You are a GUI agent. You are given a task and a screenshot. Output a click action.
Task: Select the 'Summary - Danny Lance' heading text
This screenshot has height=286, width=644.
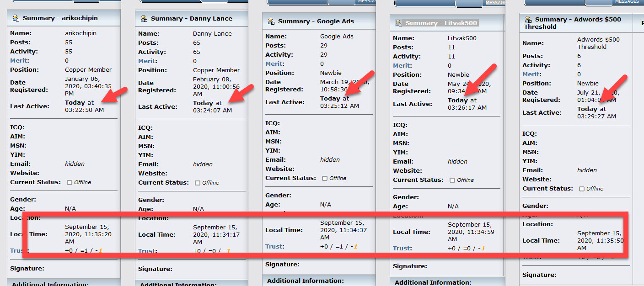[x=192, y=19]
